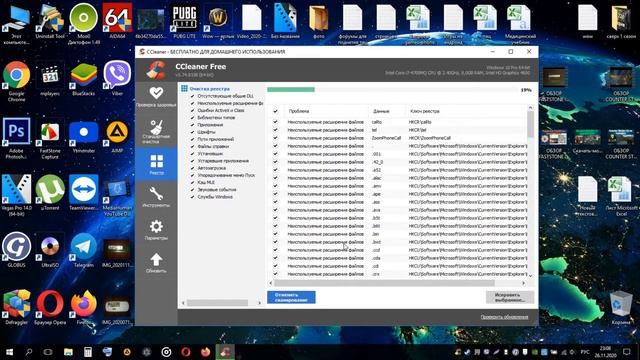640x360 pixels.
Task: Uncheck 'Шрифты' registry option
Action: pos(192,132)
